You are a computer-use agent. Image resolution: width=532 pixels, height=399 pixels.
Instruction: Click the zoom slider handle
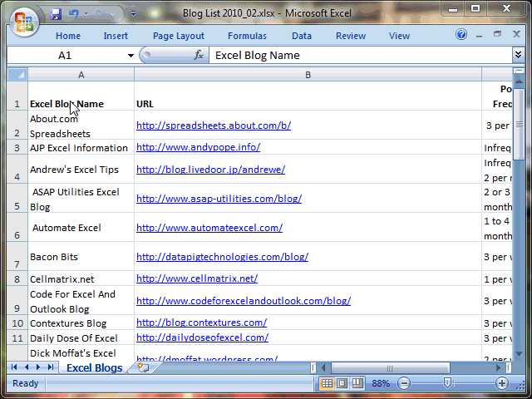[x=448, y=383]
